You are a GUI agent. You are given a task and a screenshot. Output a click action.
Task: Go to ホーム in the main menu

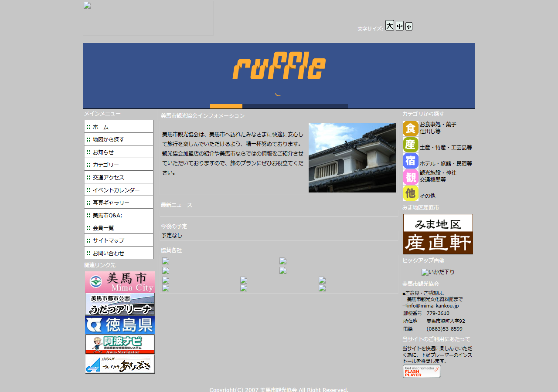click(119, 127)
